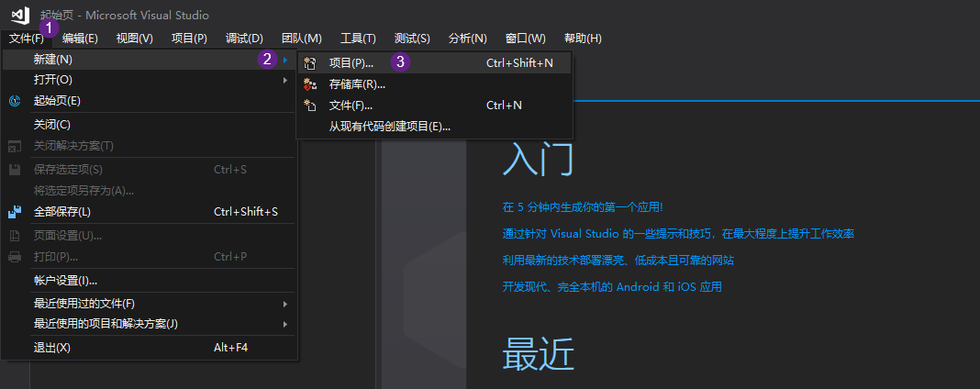Choose 文件(F)... with Ctrl+N shortcut
This screenshot has height=389, width=980.
coord(434,106)
